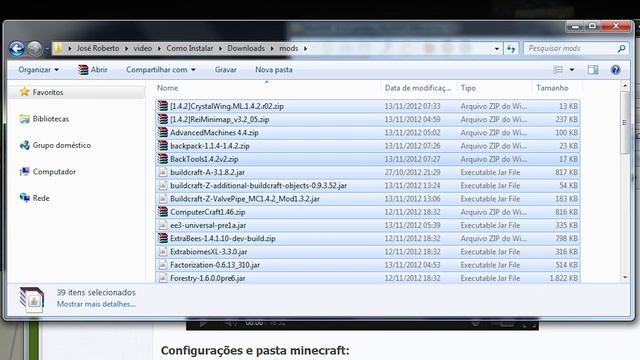Screen dimensions: 640x360
Task: Click Abrir in the toolbar
Action: click(93, 70)
